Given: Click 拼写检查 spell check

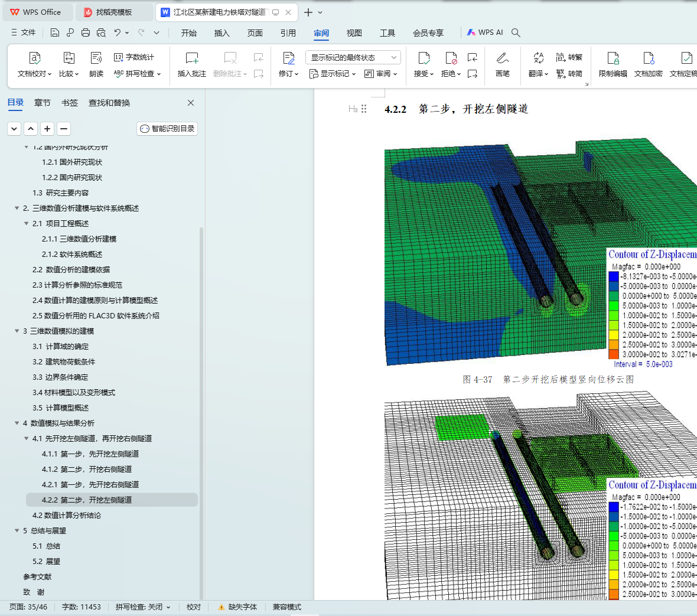Looking at the screenshot, I should (x=137, y=73).
